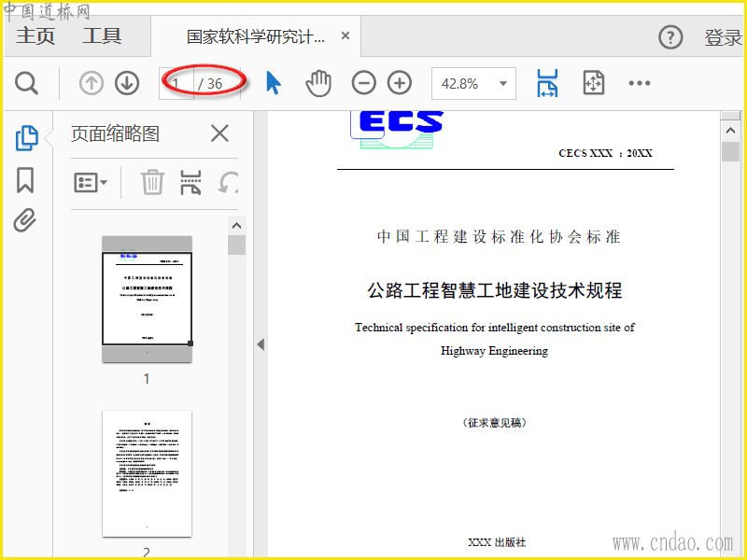
Task: Click the print pages icon in thumbnails panel
Action: (x=190, y=182)
